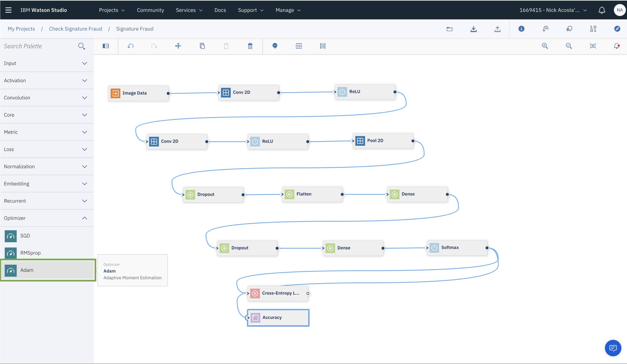The image size is (627, 364).
Task: Expand the Core palette category
Action: click(47, 115)
